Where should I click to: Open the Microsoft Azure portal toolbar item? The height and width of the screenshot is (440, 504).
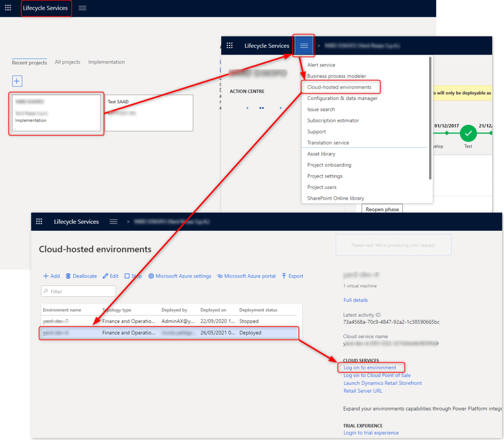click(246, 276)
